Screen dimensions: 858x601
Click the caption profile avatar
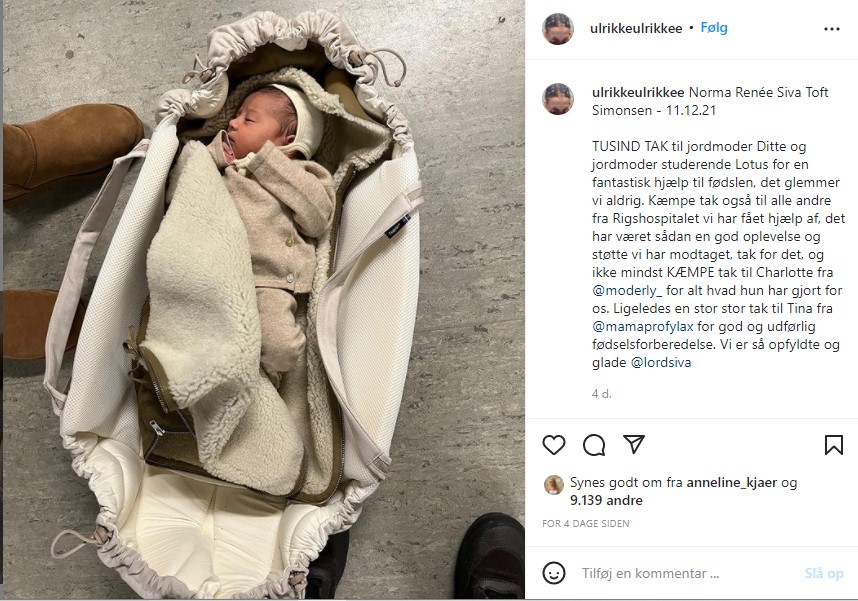[x=558, y=99]
